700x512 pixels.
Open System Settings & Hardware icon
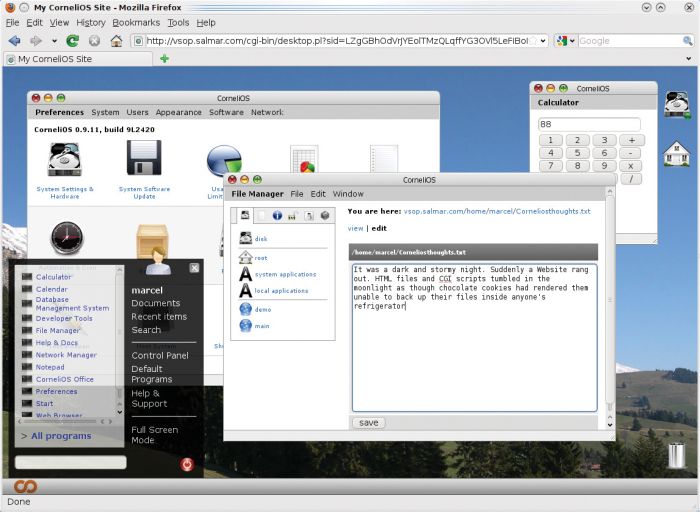65,159
